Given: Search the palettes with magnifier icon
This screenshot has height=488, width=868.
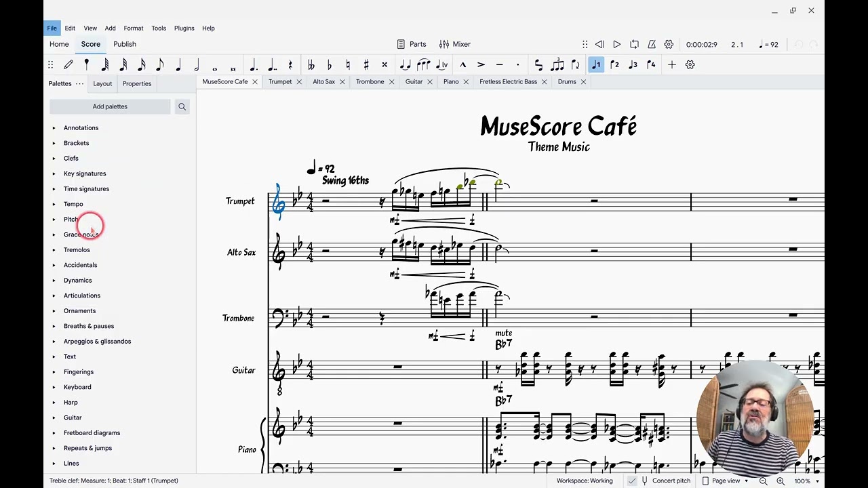Looking at the screenshot, I should (182, 106).
